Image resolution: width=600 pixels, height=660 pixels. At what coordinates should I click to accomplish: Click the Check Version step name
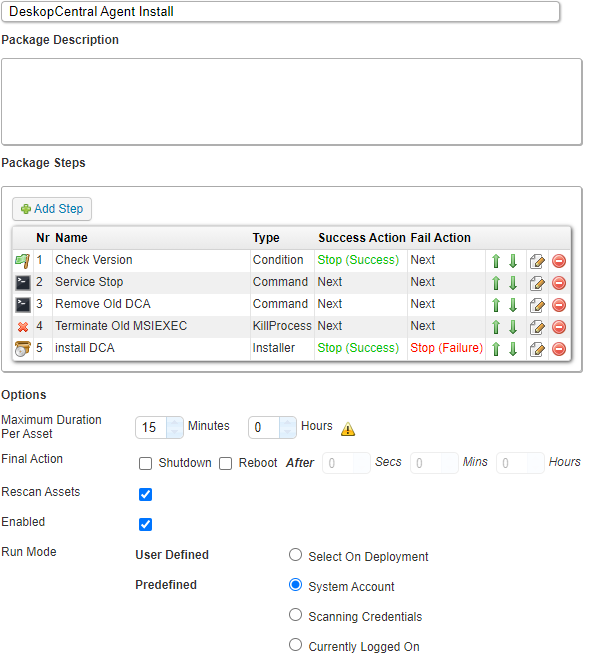[x=93, y=260]
